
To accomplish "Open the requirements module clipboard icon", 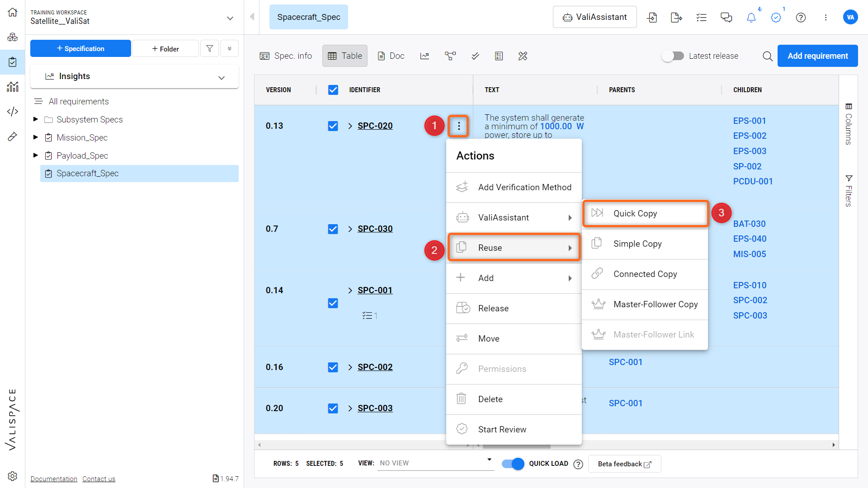I will point(13,62).
